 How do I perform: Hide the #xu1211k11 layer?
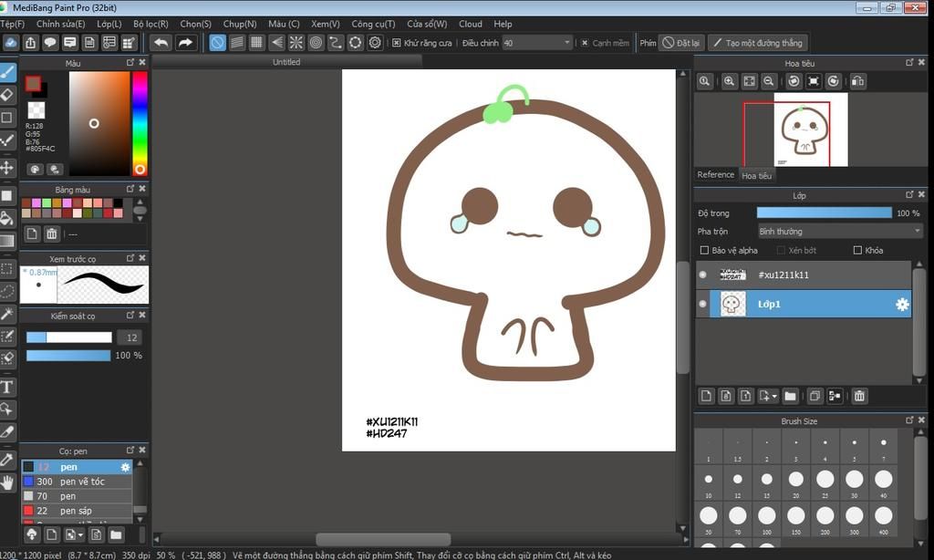(x=703, y=275)
